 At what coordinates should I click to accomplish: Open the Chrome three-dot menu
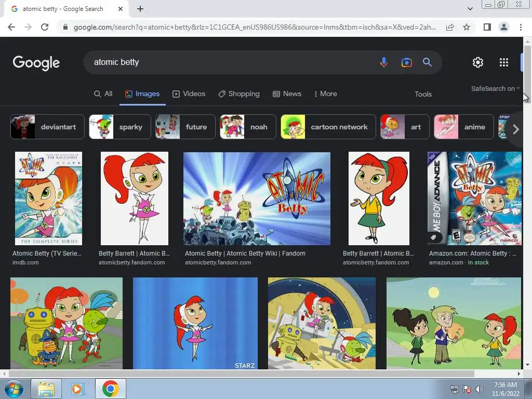521,27
